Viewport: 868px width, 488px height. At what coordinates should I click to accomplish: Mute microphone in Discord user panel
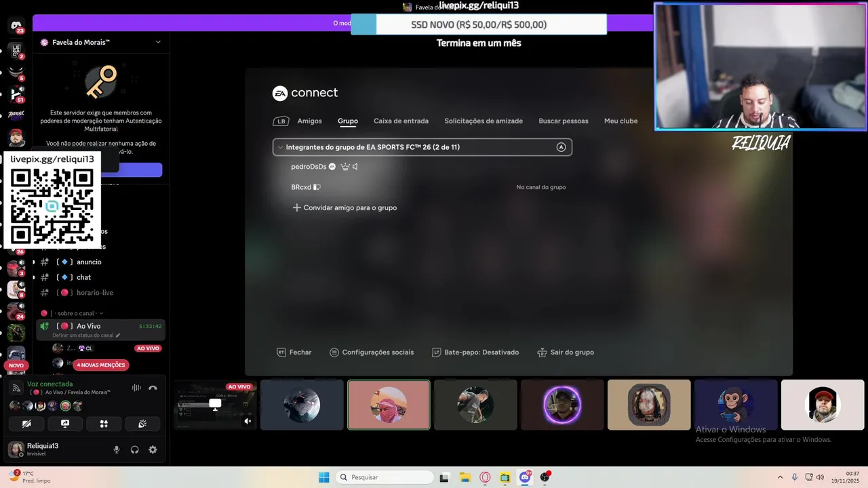pyautogui.click(x=117, y=449)
